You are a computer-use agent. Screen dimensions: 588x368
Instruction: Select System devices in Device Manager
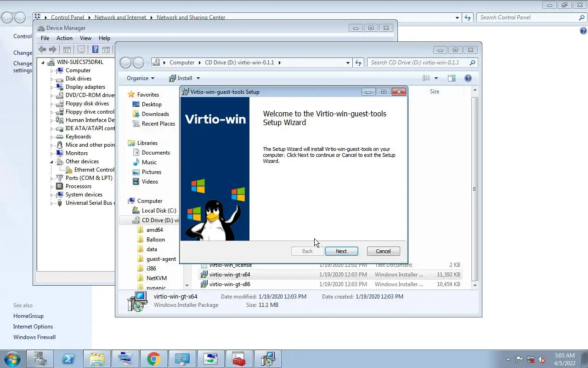point(84,195)
